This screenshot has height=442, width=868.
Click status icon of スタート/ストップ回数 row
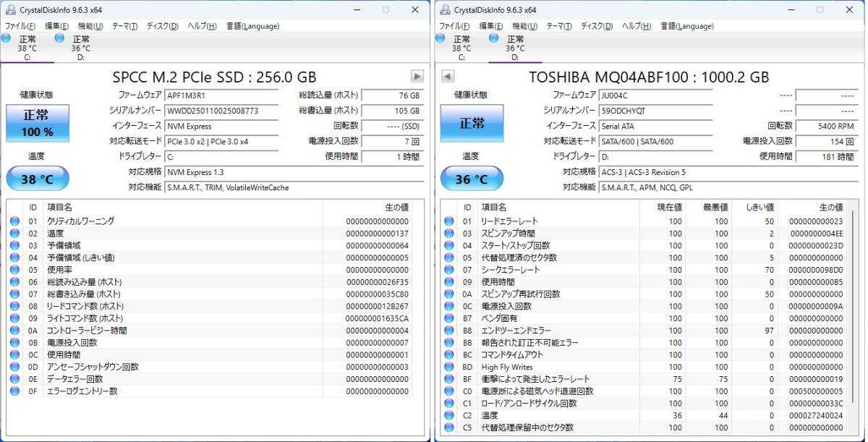448,245
